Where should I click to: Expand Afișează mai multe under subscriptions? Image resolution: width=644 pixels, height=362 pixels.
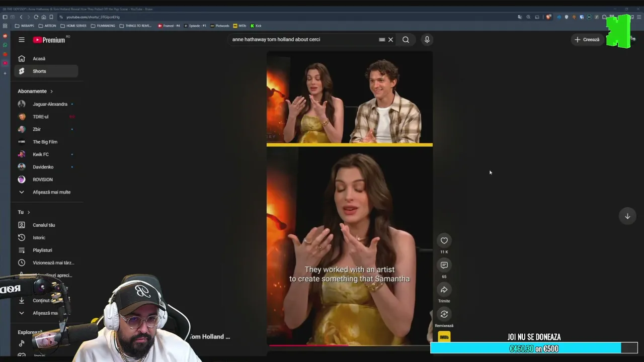(x=46, y=192)
